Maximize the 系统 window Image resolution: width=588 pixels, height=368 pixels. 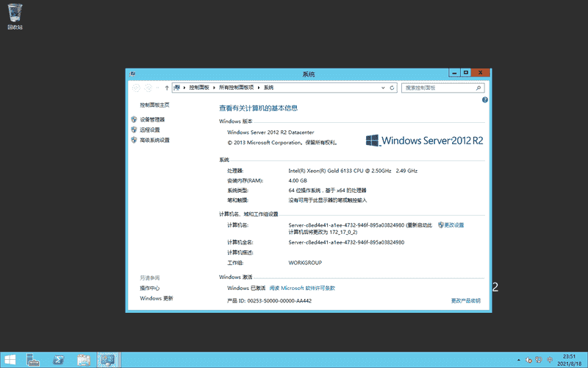tap(466, 72)
